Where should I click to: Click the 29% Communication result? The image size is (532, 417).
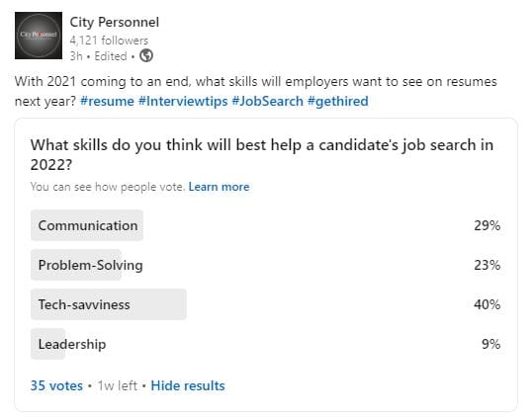click(x=488, y=225)
